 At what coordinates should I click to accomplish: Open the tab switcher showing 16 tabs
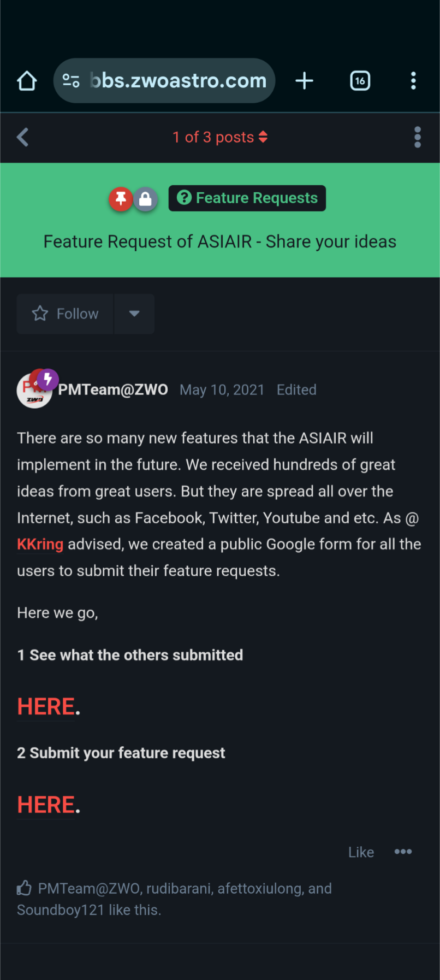360,81
